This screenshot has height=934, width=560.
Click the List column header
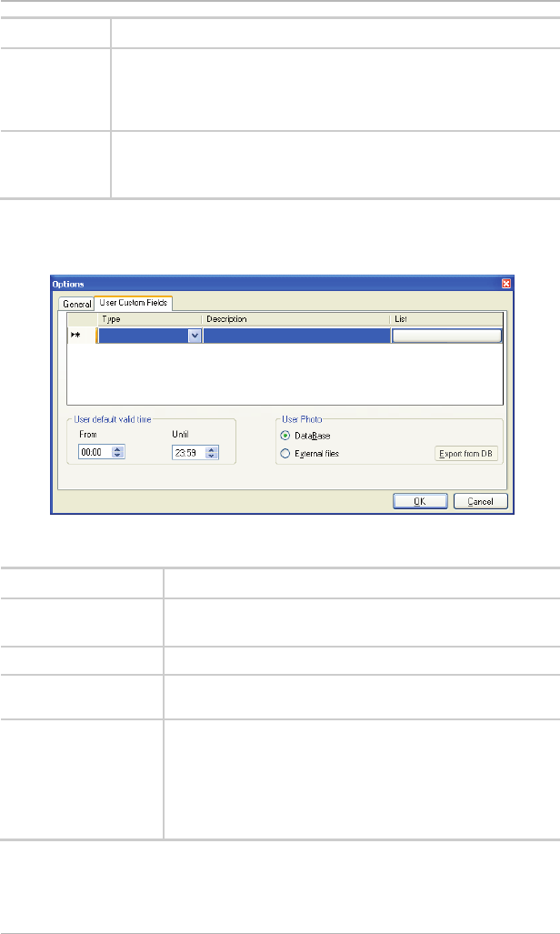coord(446,319)
